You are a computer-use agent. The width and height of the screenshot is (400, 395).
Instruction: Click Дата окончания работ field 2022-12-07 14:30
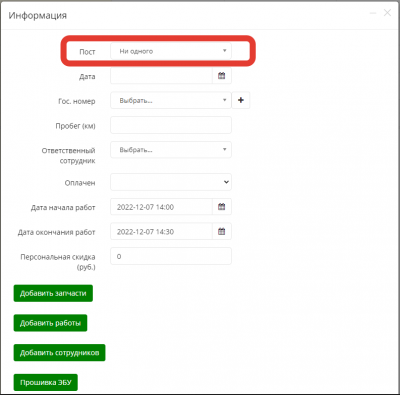(161, 231)
